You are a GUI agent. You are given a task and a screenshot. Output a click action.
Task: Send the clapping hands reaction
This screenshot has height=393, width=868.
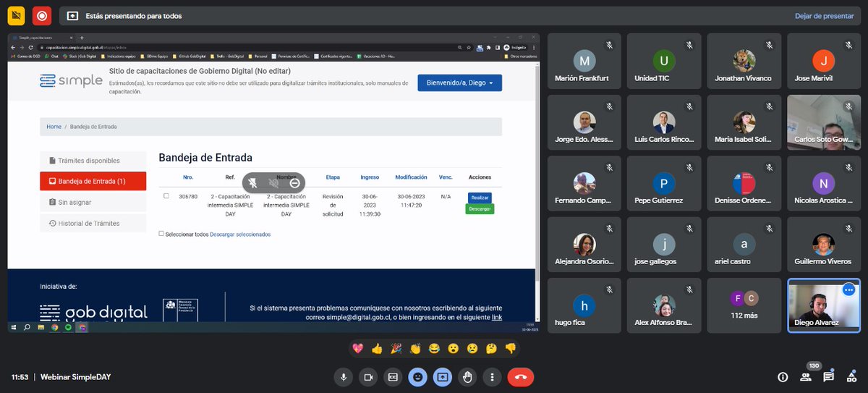[x=414, y=348]
